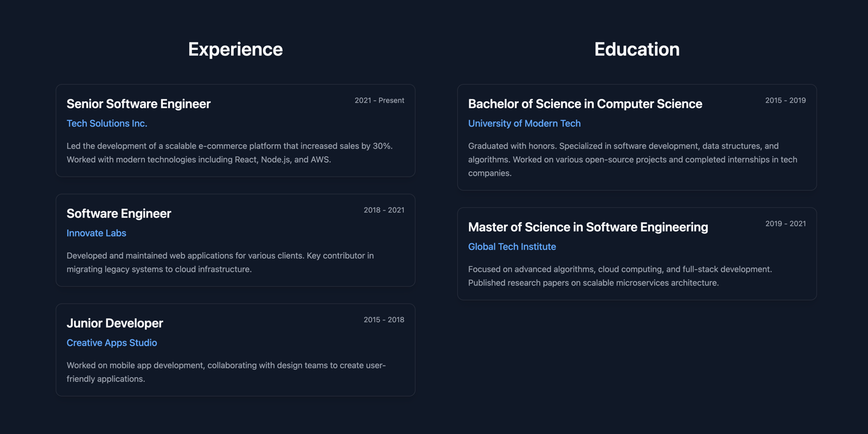Viewport: 868px width, 434px height.
Task: Select the Senior Software Engineer job title
Action: click(x=138, y=104)
